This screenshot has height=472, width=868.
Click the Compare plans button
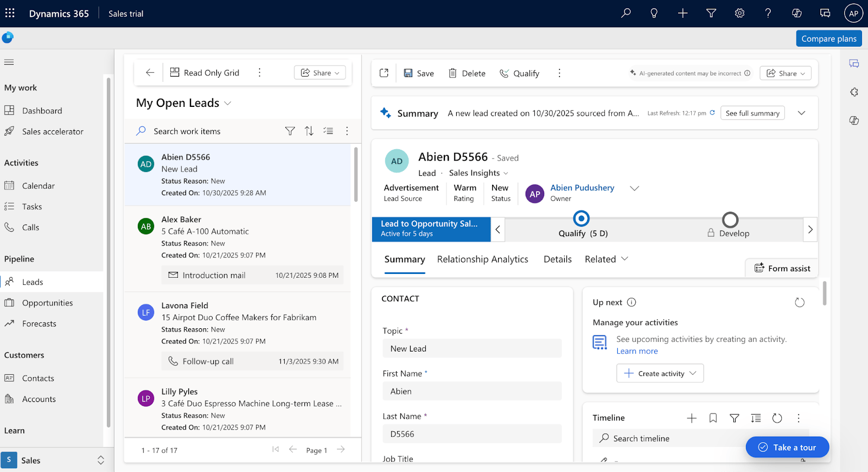pos(829,39)
